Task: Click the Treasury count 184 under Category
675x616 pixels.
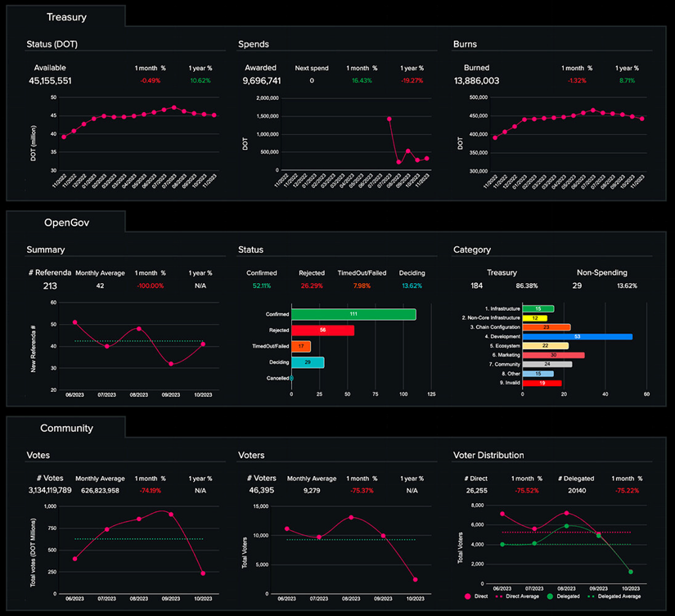Action: (x=476, y=286)
